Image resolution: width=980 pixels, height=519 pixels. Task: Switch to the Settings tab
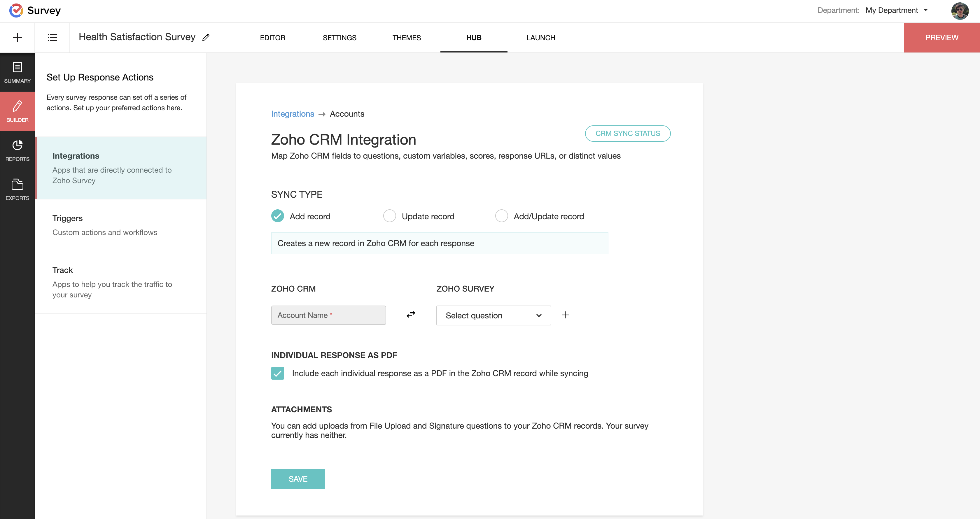[339, 38]
